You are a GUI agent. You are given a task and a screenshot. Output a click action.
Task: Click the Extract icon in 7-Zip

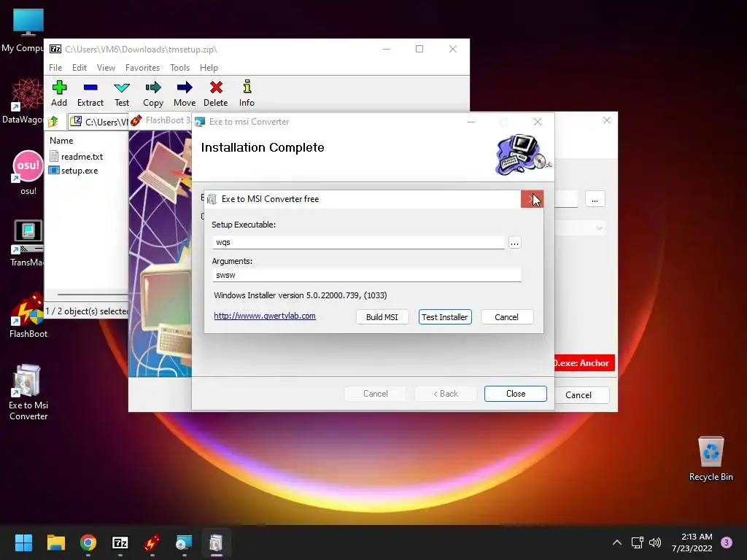(x=90, y=93)
